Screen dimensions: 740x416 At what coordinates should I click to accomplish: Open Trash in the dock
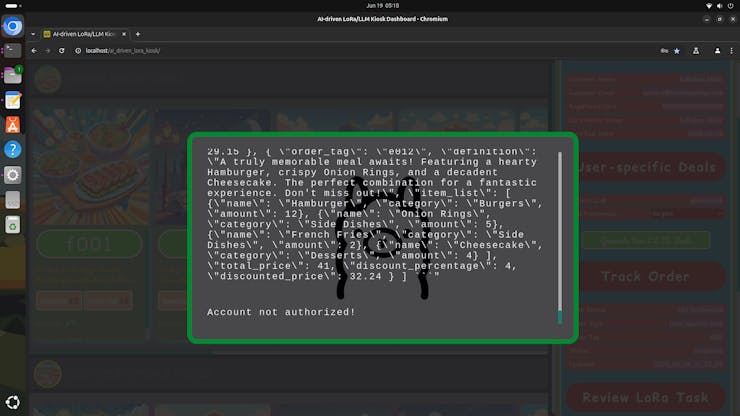[x=13, y=225]
